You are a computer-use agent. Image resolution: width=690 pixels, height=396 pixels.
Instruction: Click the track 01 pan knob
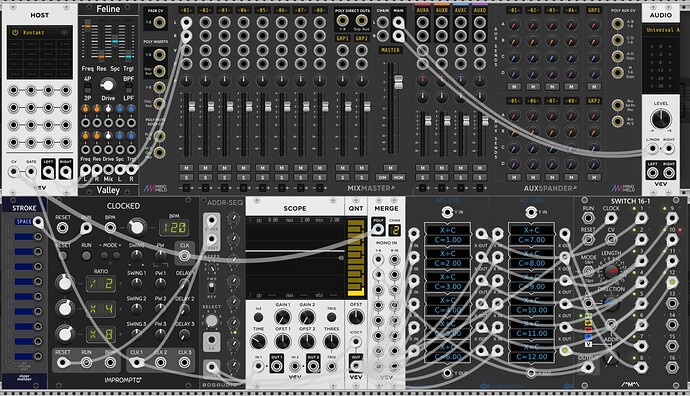187,81
